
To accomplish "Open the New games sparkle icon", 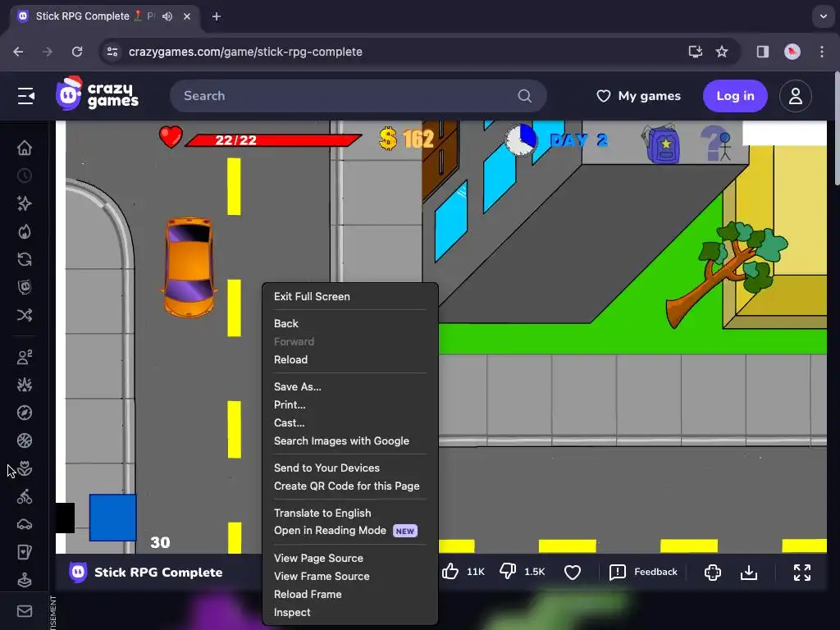I will tap(25, 203).
